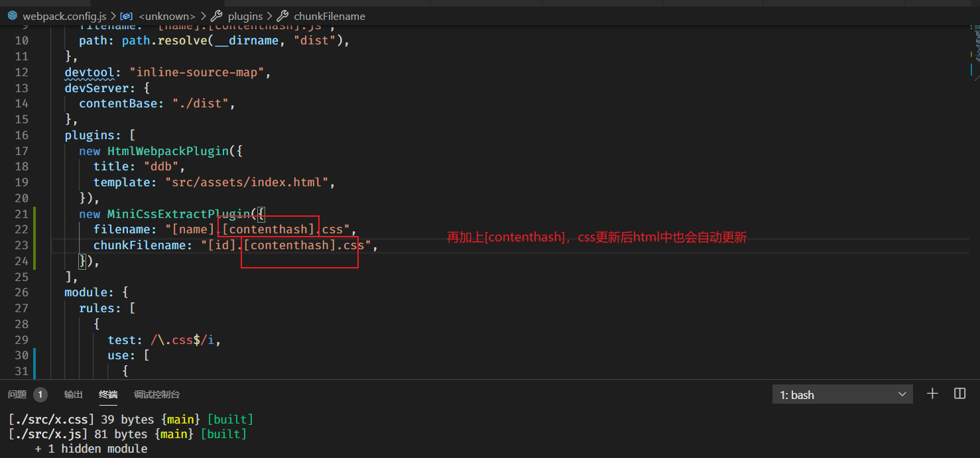
Task: Click line number 16 in gutter
Action: click(x=22, y=135)
